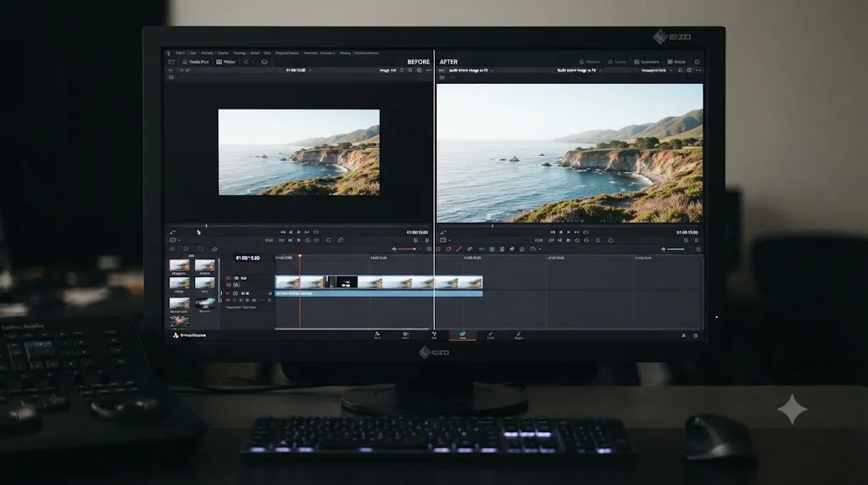Screen dimensions: 868x485
Task: Play the BEFORE viewer
Action: [x=299, y=232]
